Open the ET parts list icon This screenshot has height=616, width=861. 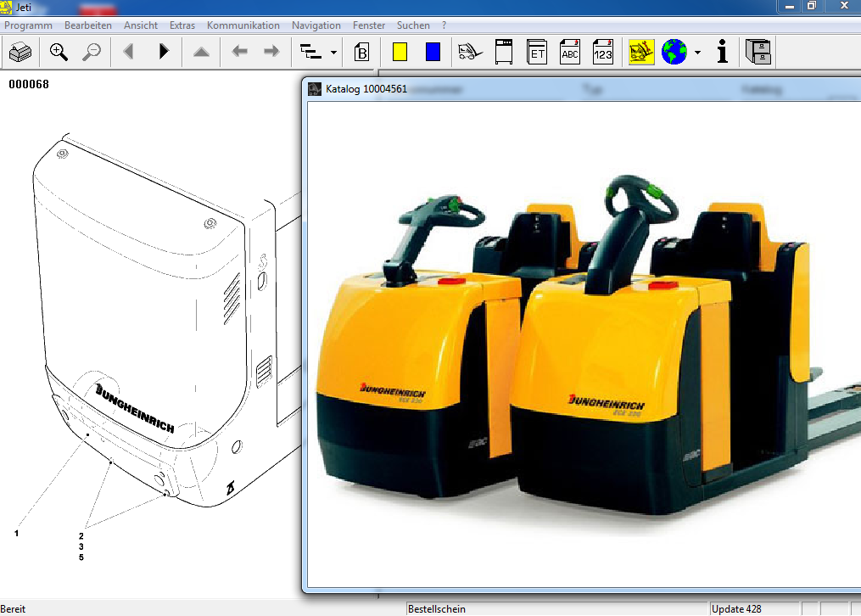click(x=537, y=53)
